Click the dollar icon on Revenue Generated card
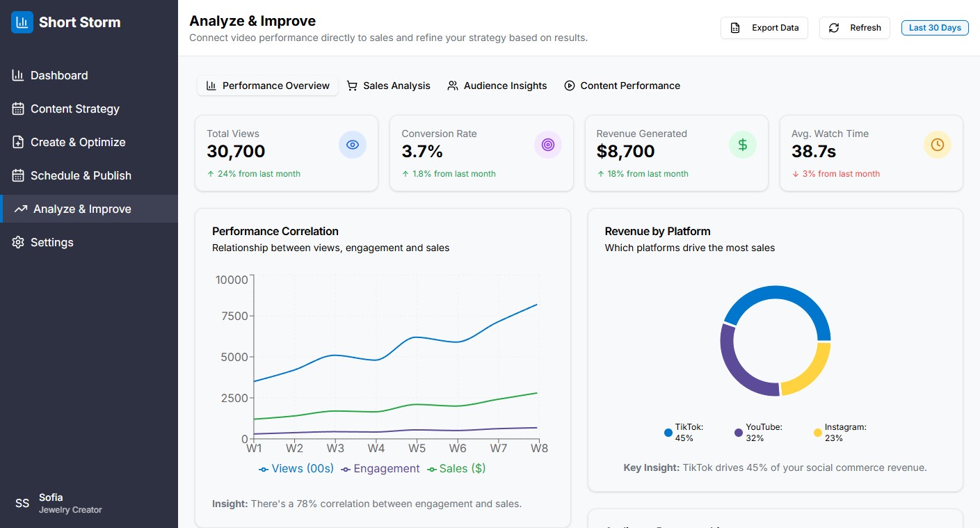 [743, 145]
